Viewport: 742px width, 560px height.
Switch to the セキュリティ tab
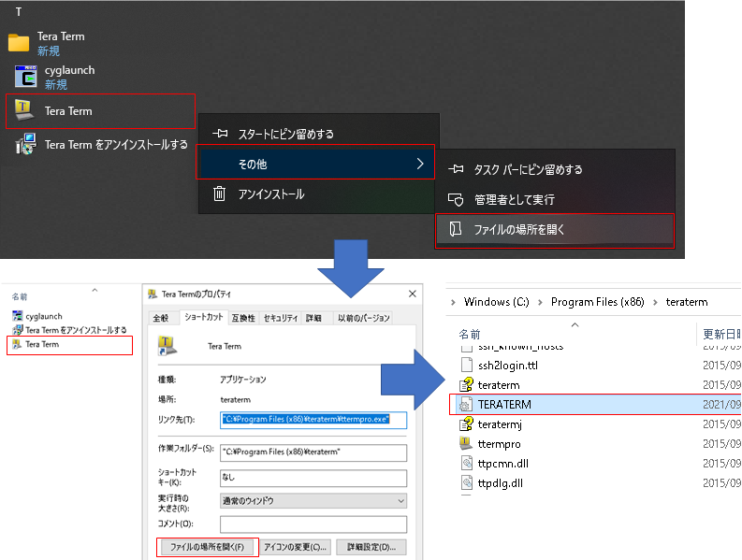[x=281, y=318]
